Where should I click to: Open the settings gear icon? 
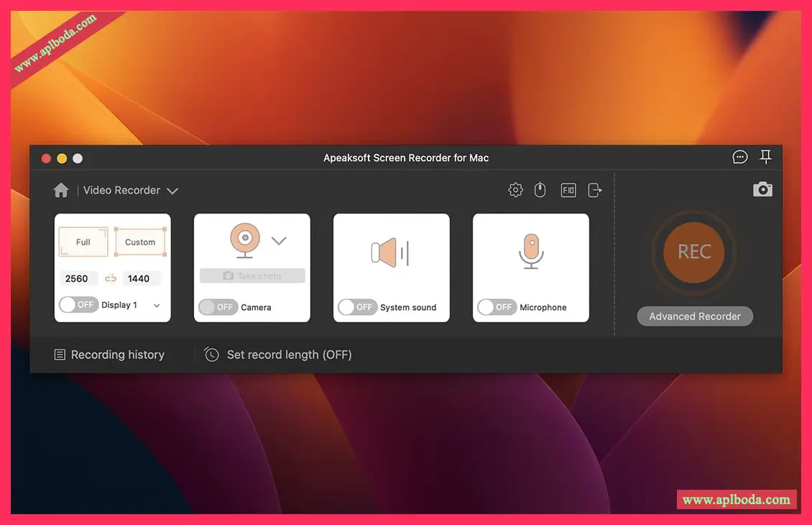coord(515,190)
